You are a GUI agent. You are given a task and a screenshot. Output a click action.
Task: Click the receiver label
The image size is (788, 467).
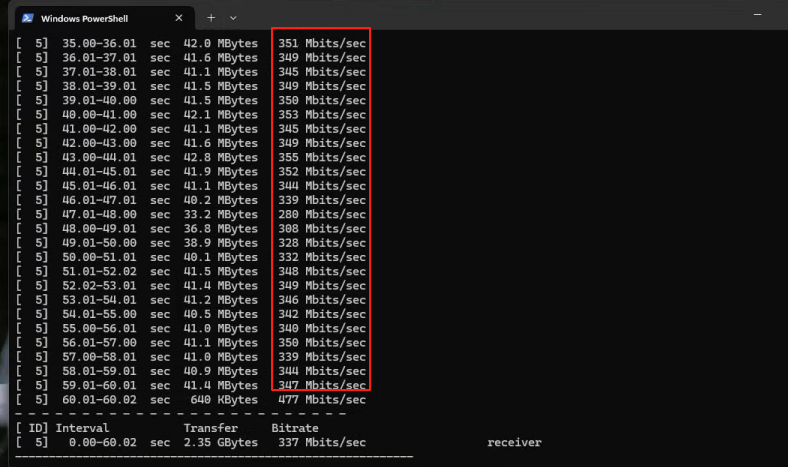click(x=514, y=442)
